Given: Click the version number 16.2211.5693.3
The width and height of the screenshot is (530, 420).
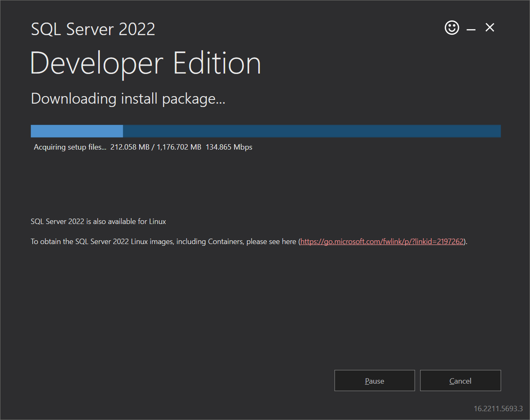Looking at the screenshot, I should click(498, 408).
